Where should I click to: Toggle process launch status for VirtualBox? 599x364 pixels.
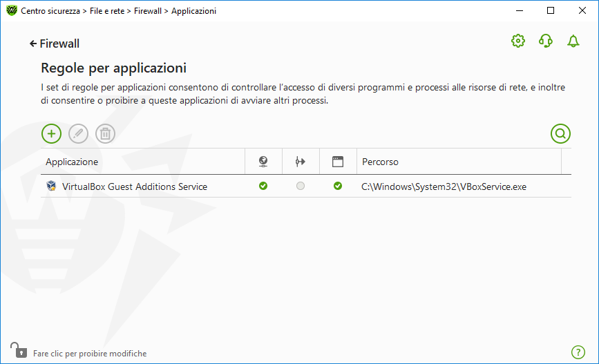click(338, 186)
